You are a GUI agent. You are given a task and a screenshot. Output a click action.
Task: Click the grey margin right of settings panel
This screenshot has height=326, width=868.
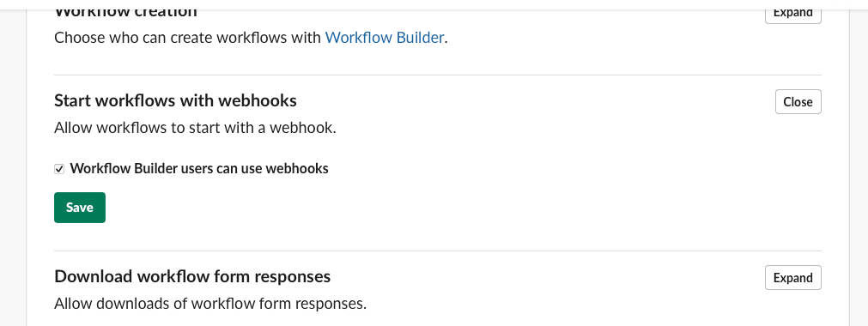tap(859, 166)
